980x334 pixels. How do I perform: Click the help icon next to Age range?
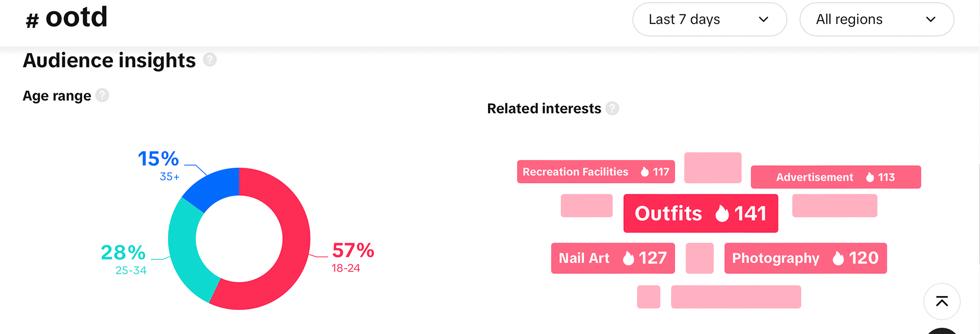pos(102,95)
